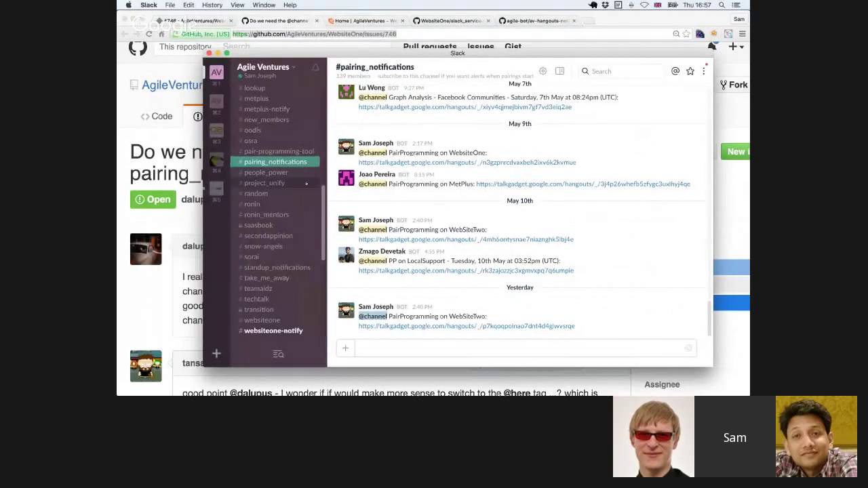Open the techtalk channel
Image resolution: width=868 pixels, height=488 pixels.
[256, 299]
